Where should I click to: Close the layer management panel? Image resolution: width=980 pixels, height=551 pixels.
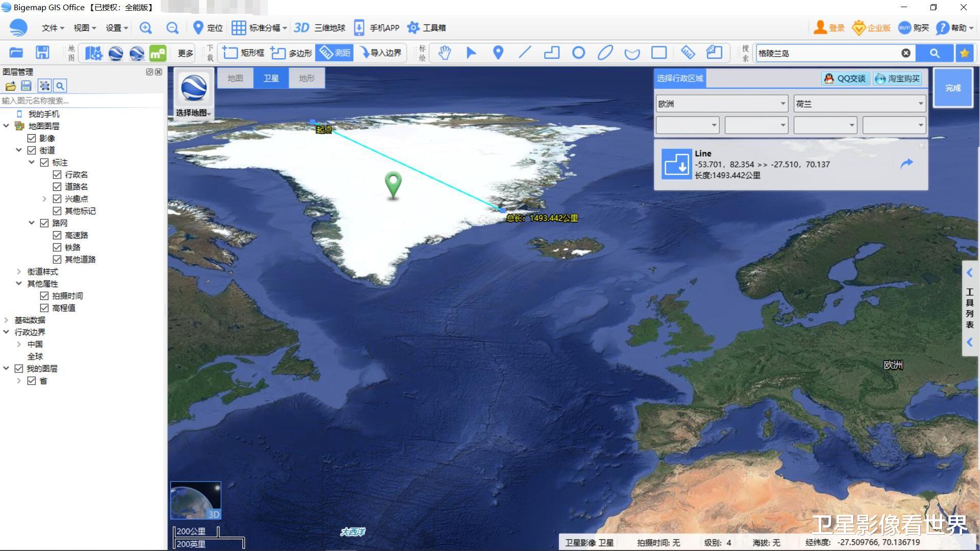coord(159,72)
